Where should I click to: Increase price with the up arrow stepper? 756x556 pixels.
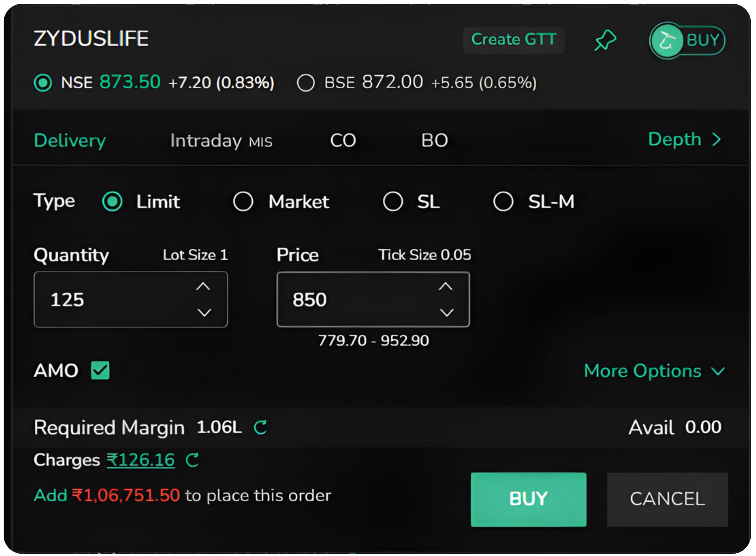coord(446,286)
